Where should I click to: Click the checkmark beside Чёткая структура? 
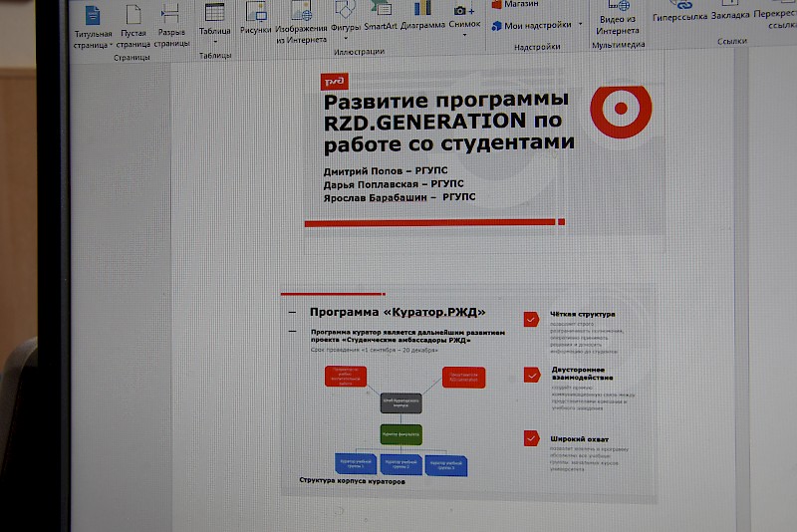click(531, 320)
